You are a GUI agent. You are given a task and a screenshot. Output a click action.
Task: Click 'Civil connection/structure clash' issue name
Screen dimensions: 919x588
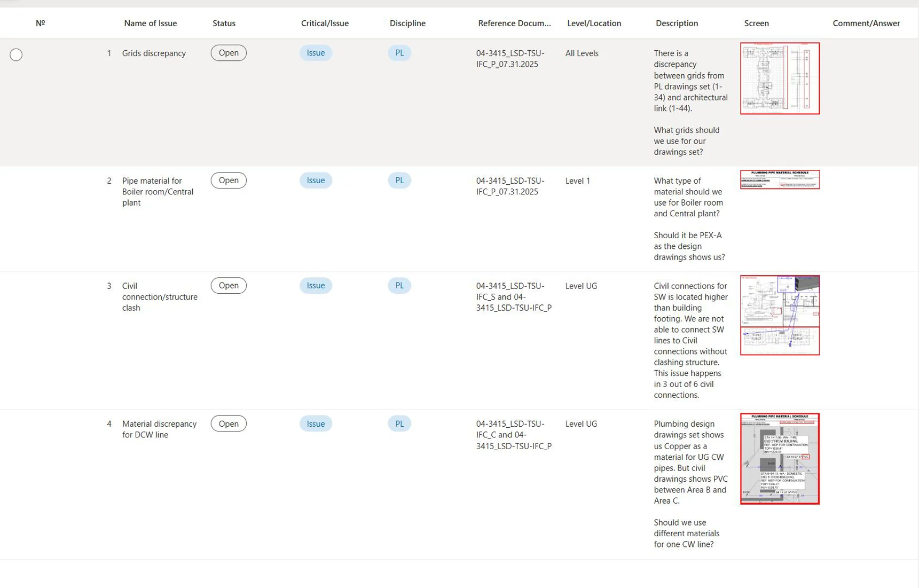160,297
